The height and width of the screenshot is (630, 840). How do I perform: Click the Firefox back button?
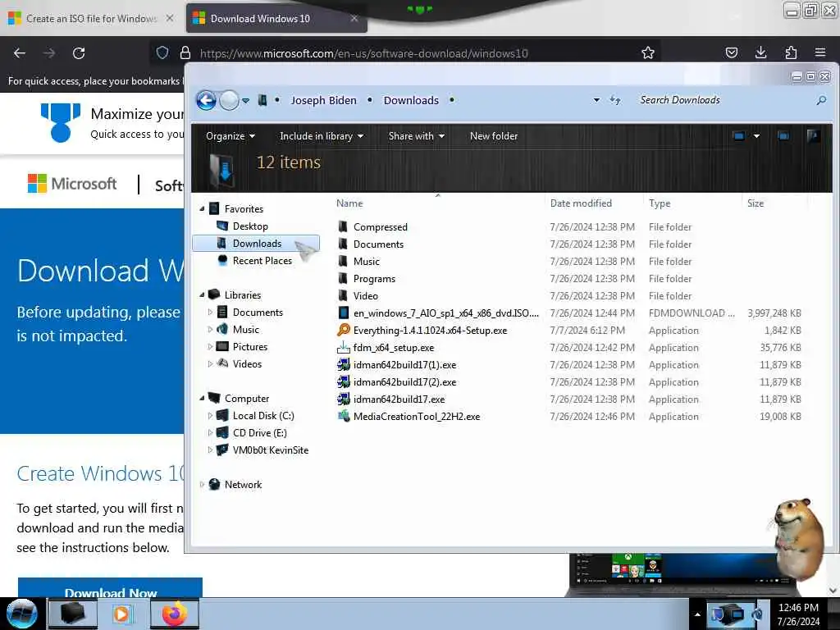pos(20,53)
